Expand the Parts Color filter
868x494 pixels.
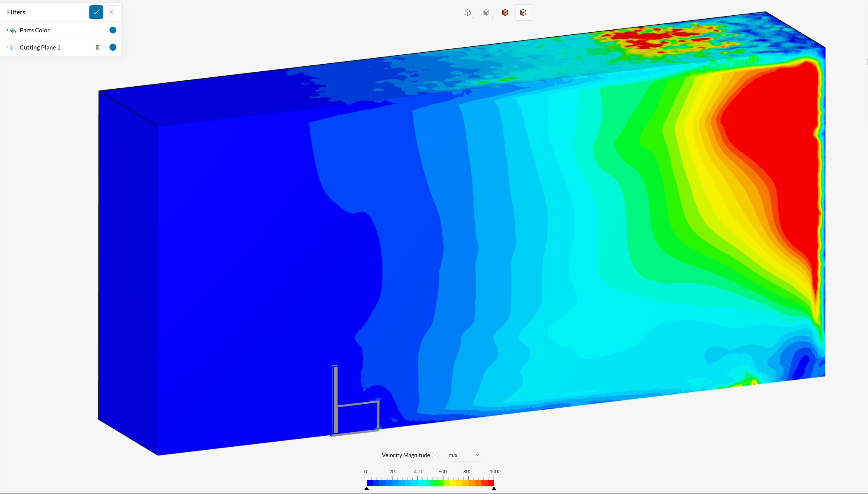[x=7, y=30]
